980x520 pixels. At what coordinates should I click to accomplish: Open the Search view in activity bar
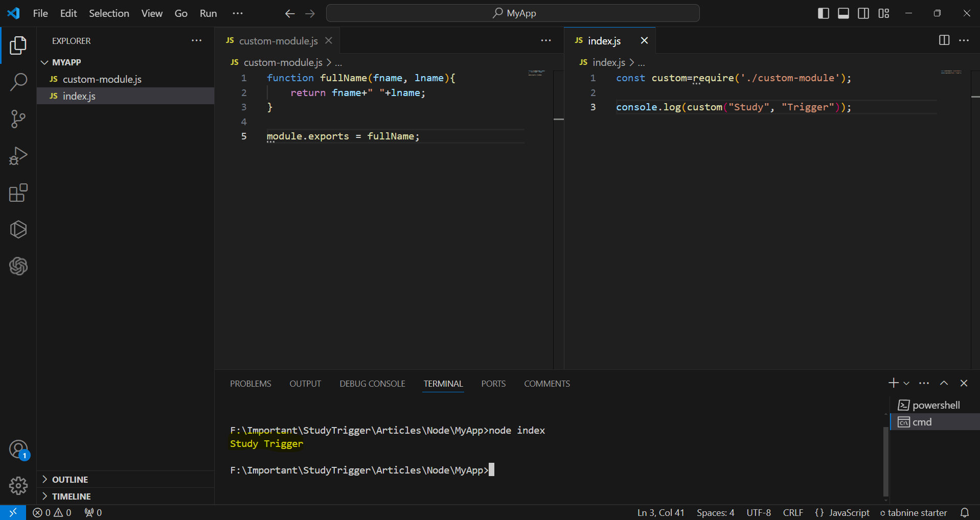point(18,82)
